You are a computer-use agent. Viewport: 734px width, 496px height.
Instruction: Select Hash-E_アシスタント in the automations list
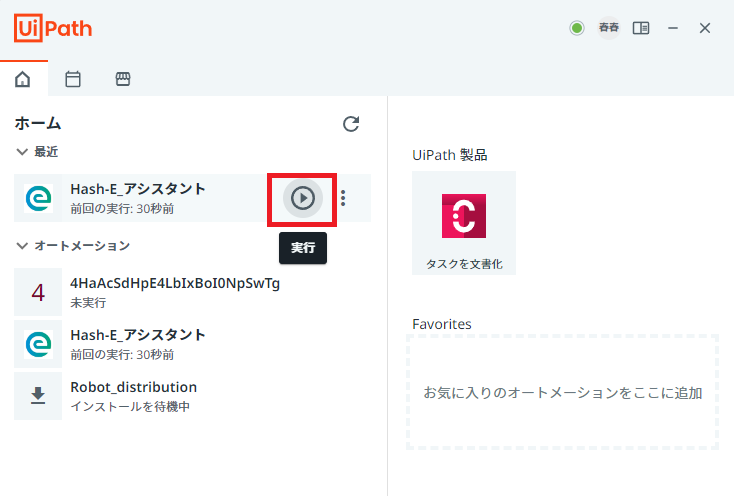192,344
